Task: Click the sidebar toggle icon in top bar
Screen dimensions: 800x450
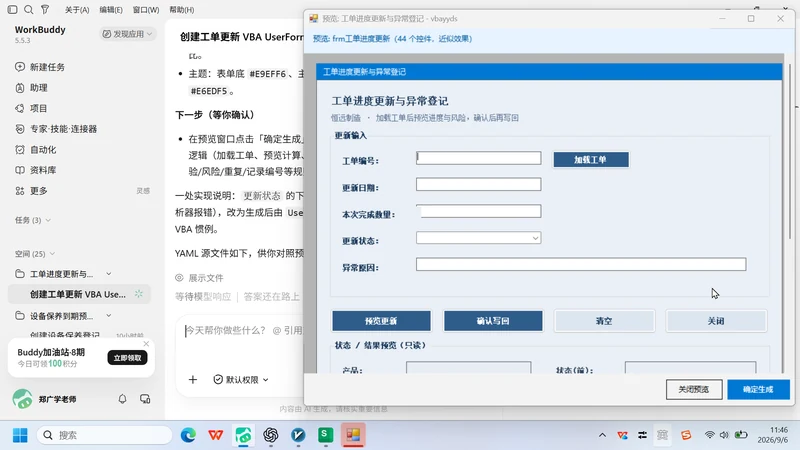Action: (13, 9)
